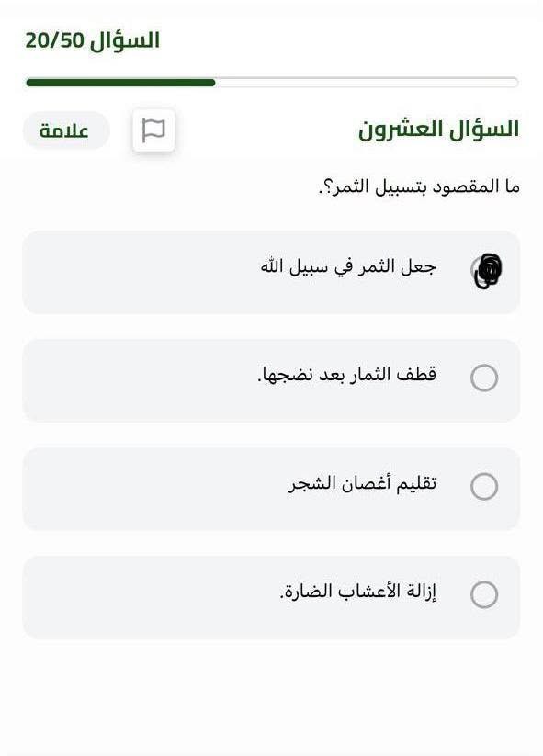
Task: Click the green filled part of progress bar
Action: point(120,83)
